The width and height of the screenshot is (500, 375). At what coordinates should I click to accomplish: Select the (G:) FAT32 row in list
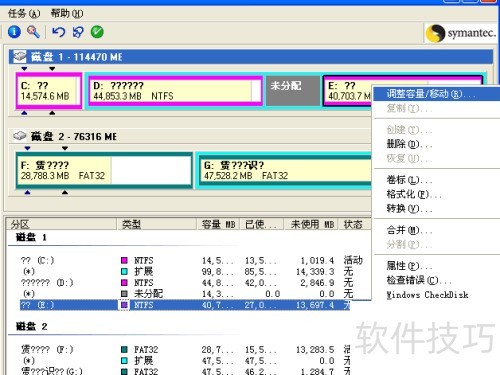[185, 371]
